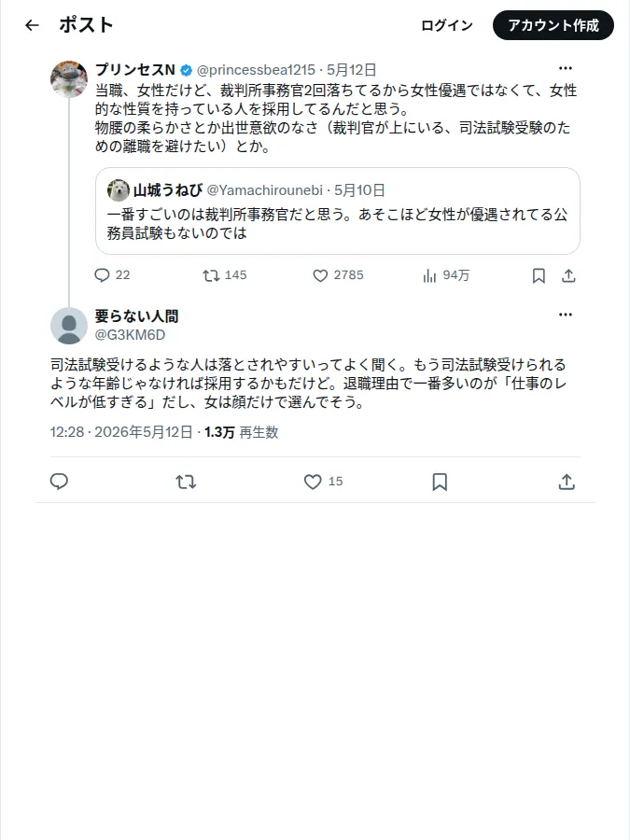630x840 pixels.
Task: Open the 12:28 · 2026年5月12日 timestamp link
Action: (121, 432)
